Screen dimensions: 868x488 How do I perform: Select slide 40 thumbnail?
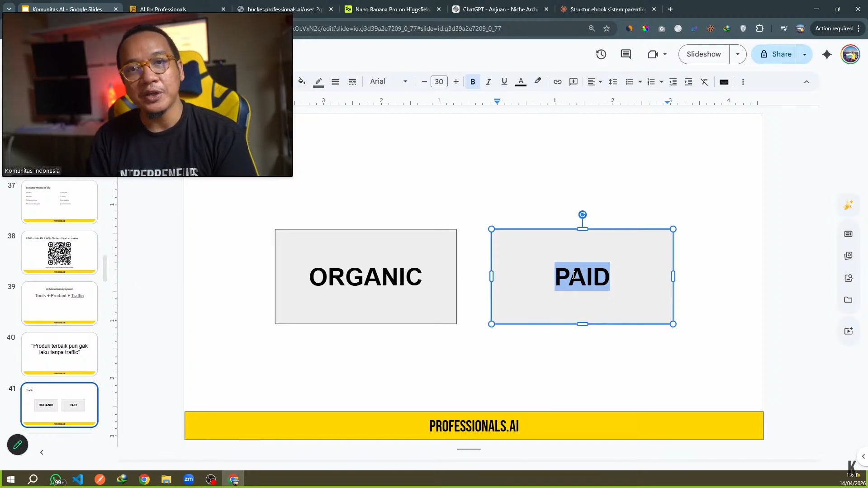tap(59, 354)
